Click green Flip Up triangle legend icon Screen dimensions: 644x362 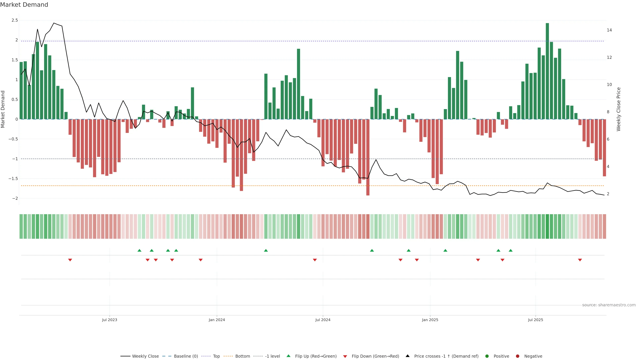[x=288, y=356]
